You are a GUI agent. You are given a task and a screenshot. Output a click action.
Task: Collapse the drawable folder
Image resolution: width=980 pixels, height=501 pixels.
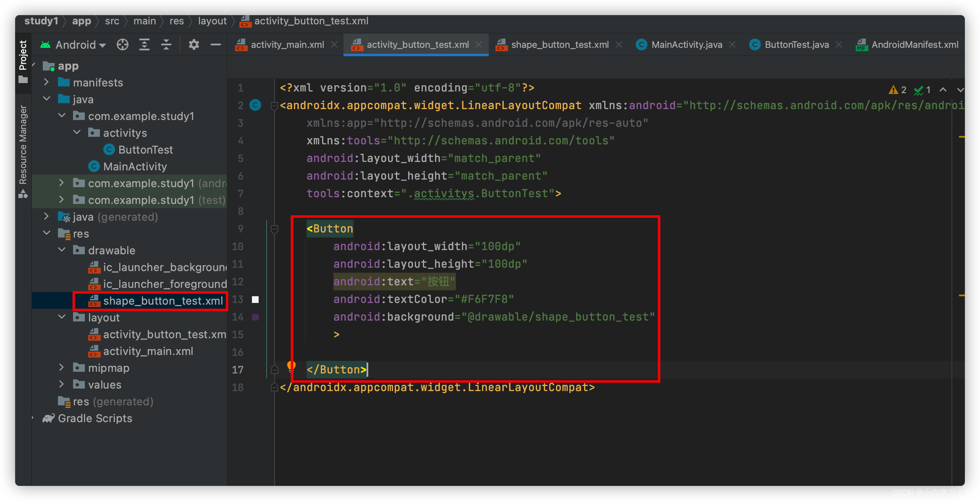pyautogui.click(x=62, y=250)
